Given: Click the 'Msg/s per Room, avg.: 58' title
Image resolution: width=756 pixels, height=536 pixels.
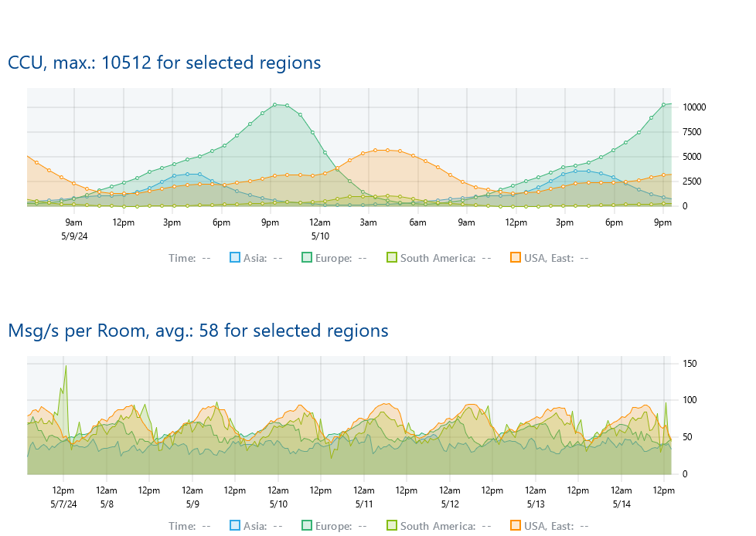Looking at the screenshot, I should point(198,331).
